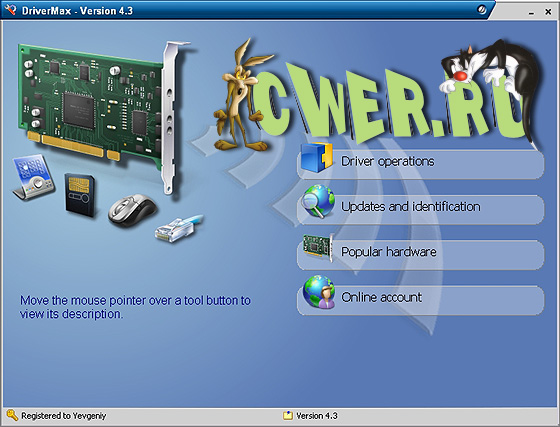This screenshot has height=427, width=560.
Task: Open Updates and identification
Action: pos(421,208)
